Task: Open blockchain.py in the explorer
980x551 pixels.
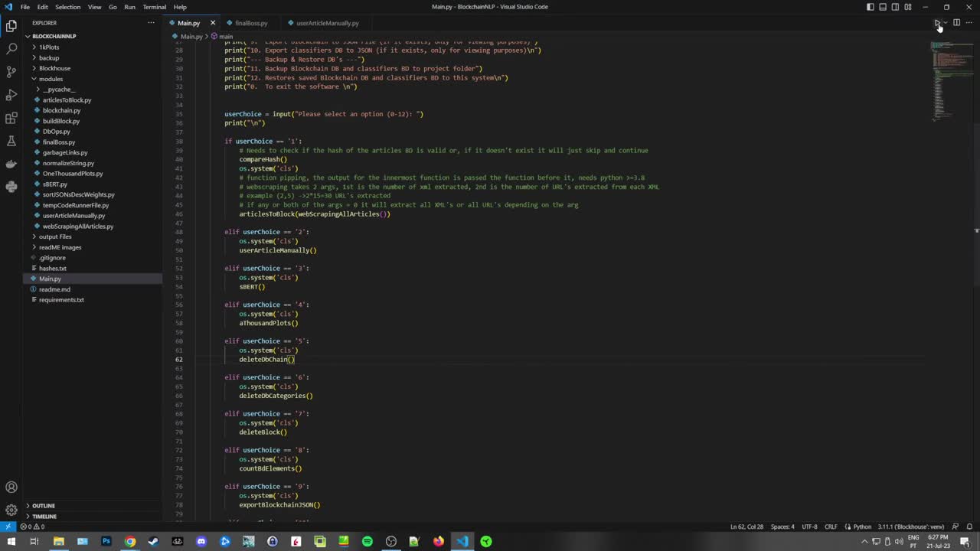Action: coord(61,110)
